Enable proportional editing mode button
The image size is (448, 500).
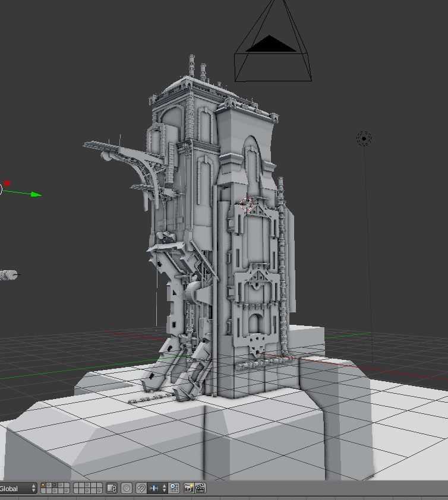point(127,488)
